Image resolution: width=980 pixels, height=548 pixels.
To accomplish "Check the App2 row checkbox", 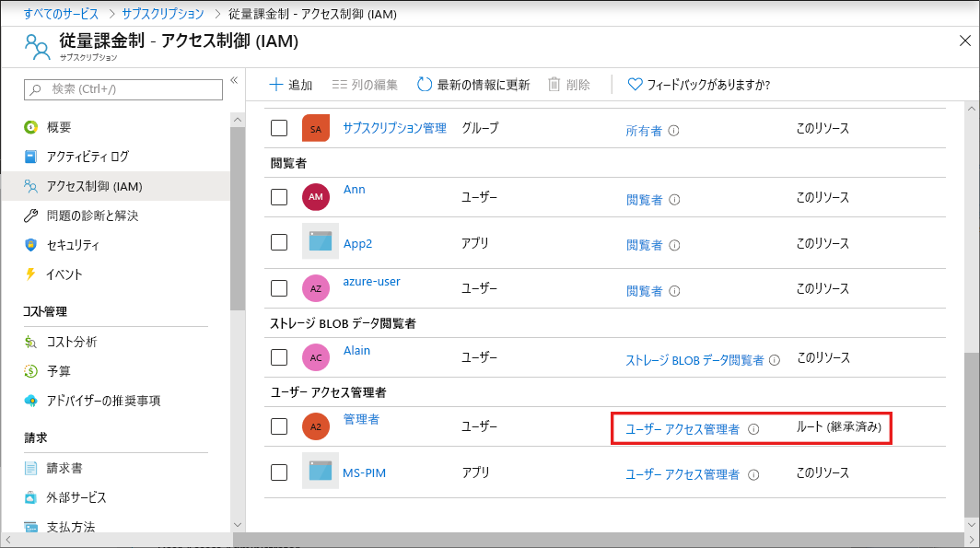I will coord(279,242).
